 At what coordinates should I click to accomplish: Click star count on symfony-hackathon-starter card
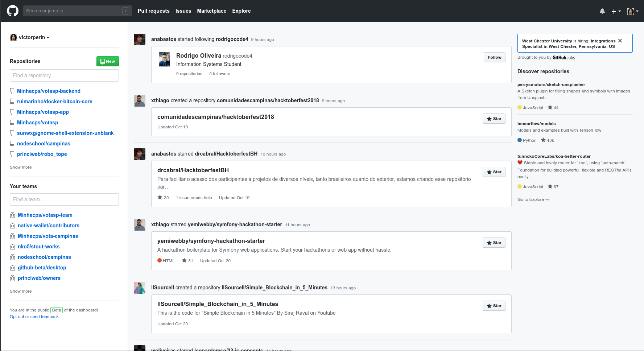pos(187,261)
